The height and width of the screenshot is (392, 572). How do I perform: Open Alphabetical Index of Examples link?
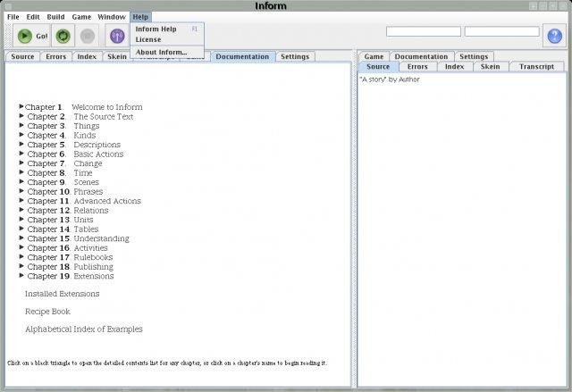(84, 329)
